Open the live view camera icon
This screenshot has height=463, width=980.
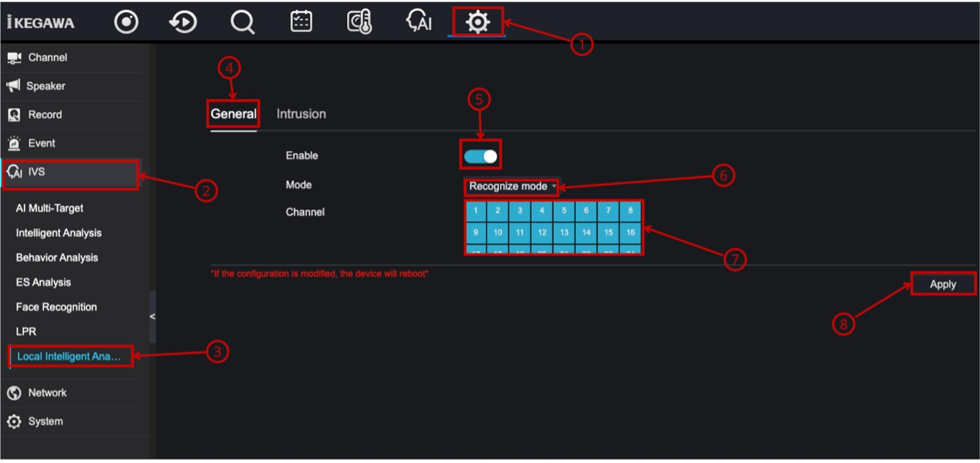[126, 22]
